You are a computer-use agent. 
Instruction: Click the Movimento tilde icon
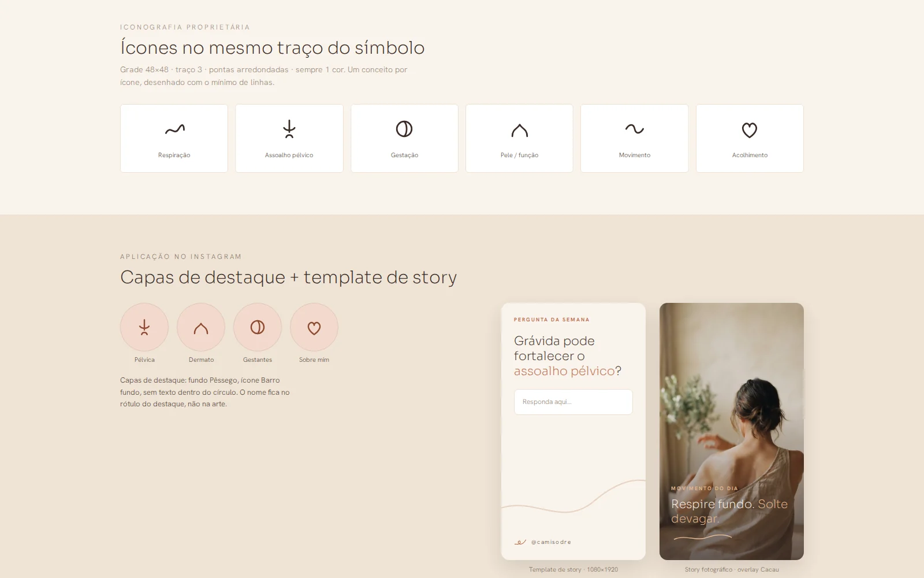coord(635,129)
